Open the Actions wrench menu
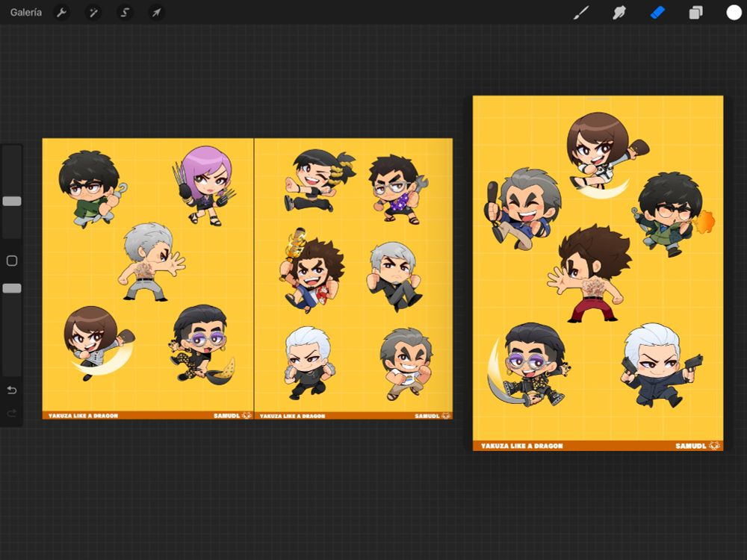 click(61, 13)
